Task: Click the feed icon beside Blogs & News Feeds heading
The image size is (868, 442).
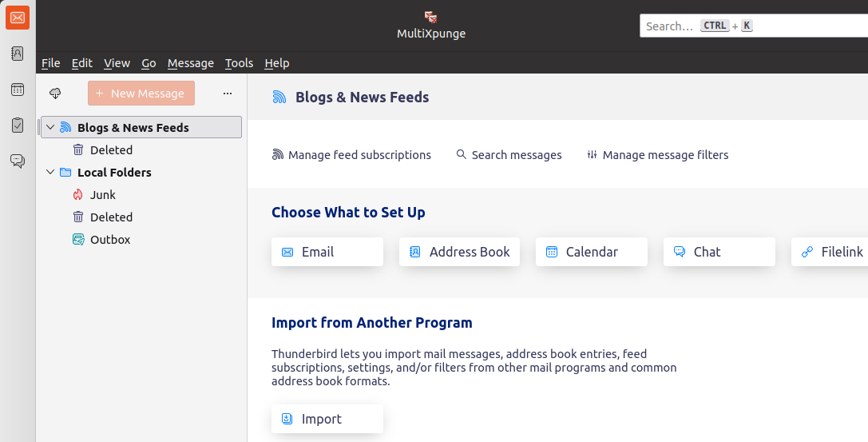Action: [x=279, y=98]
